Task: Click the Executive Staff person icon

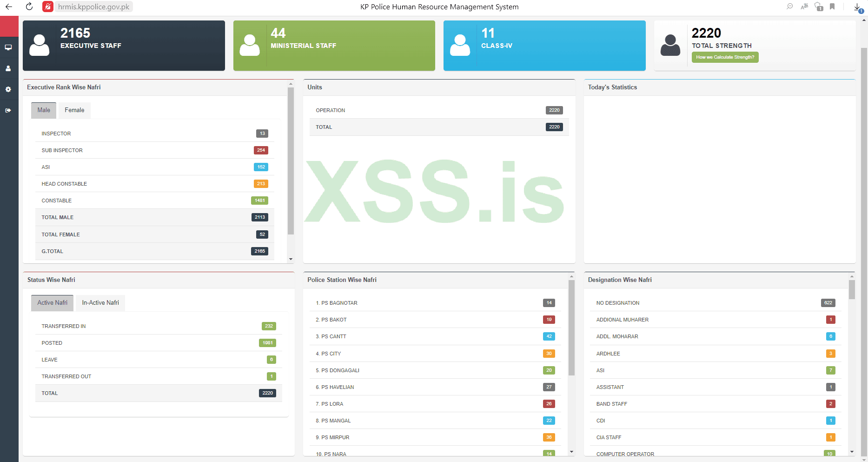Action: tap(39, 45)
